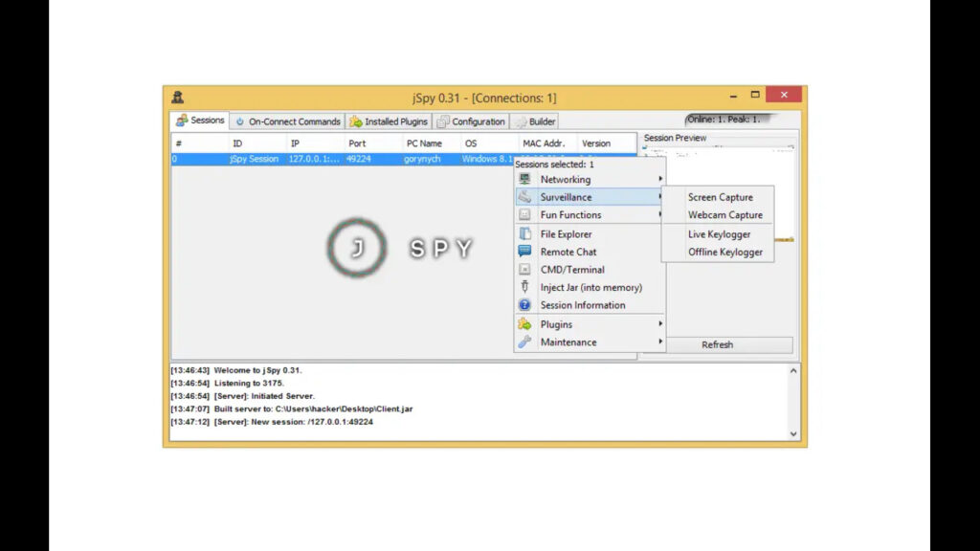
Task: Click the On-Connect Commands power icon
Action: [240, 121]
